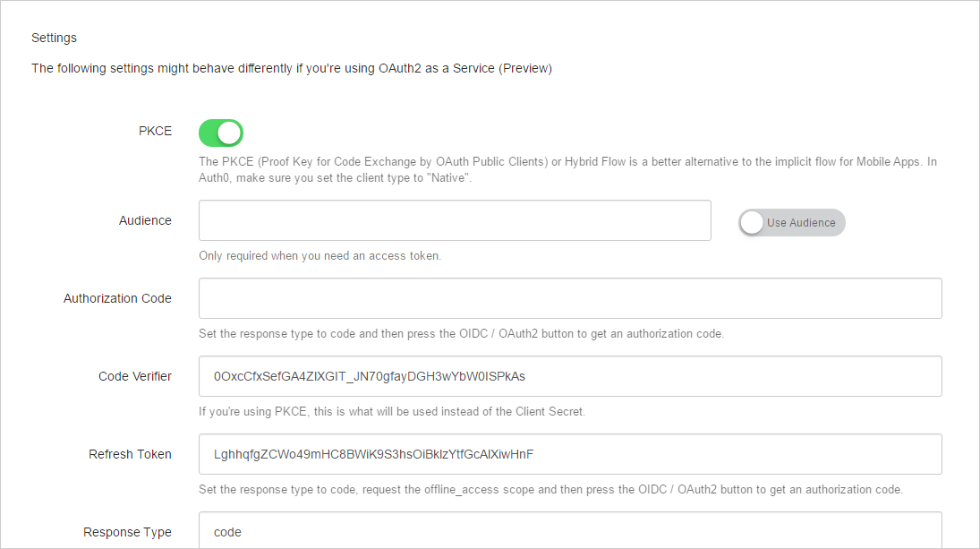Screen dimensions: 980x549
Task: Click the PKCE field label
Action: tap(155, 131)
